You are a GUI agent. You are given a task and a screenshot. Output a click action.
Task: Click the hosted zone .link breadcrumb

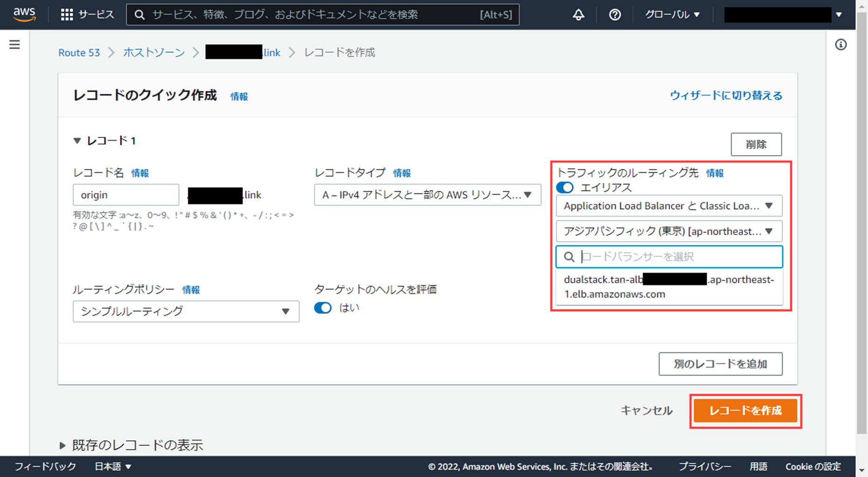click(243, 52)
